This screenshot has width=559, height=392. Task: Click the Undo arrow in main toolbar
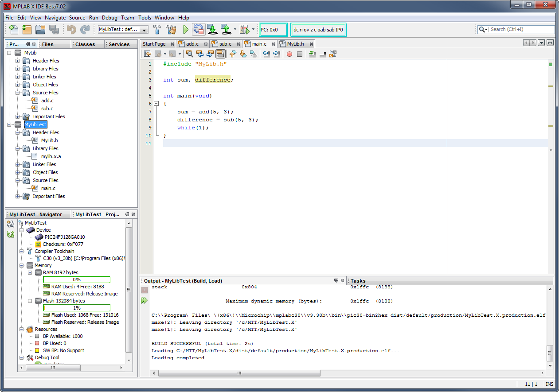point(71,30)
